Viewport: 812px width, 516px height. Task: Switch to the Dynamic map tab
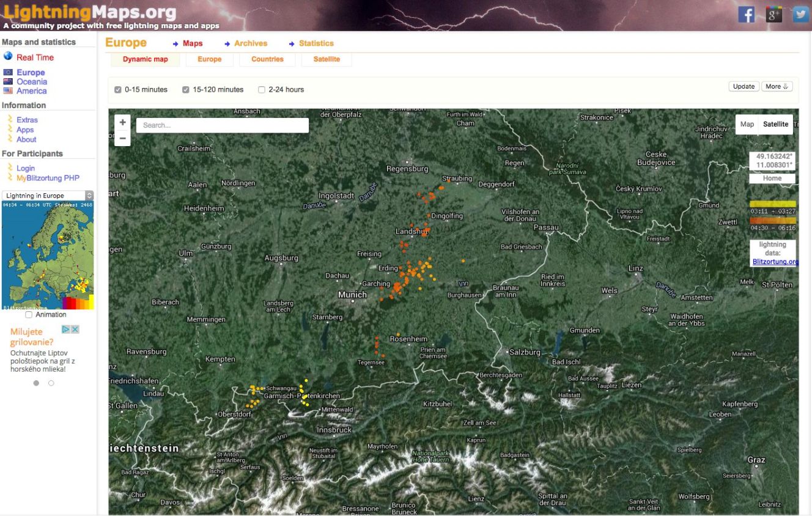coord(146,59)
